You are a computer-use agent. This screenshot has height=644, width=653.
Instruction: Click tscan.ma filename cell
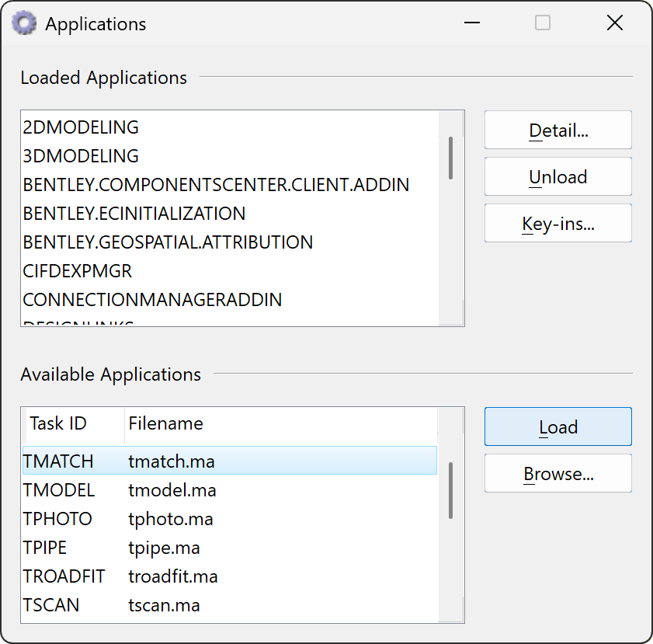pos(164,605)
